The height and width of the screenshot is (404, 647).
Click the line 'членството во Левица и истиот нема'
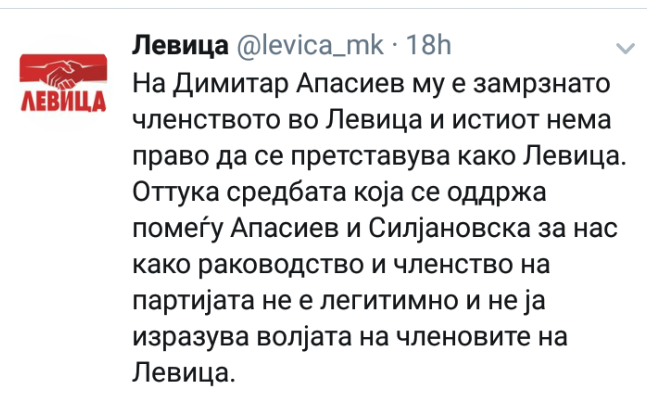click(372, 120)
